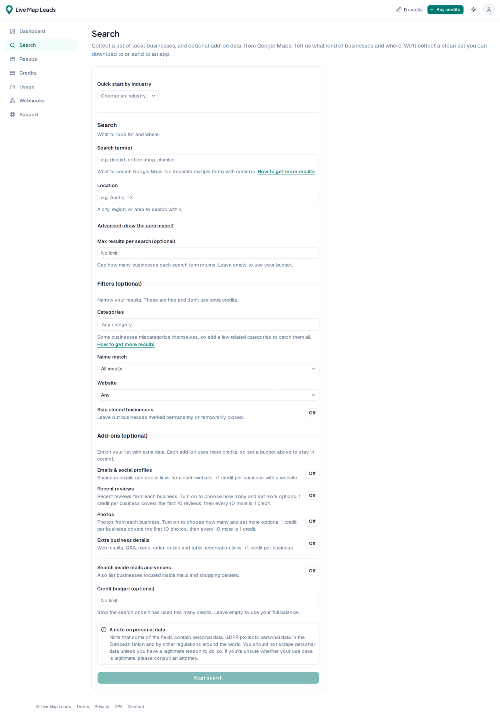
Task: Click the Start search button
Action: click(x=208, y=678)
